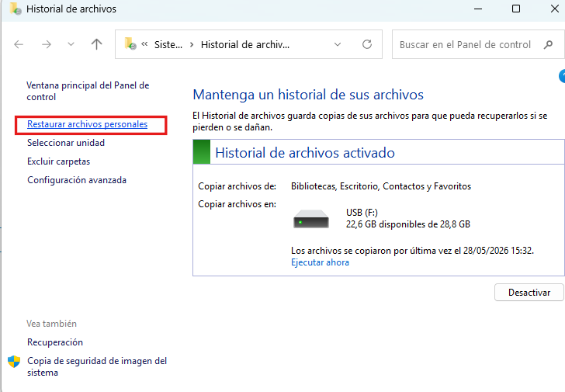Open Excluir carpetas link
The width and height of the screenshot is (565, 392).
(59, 161)
